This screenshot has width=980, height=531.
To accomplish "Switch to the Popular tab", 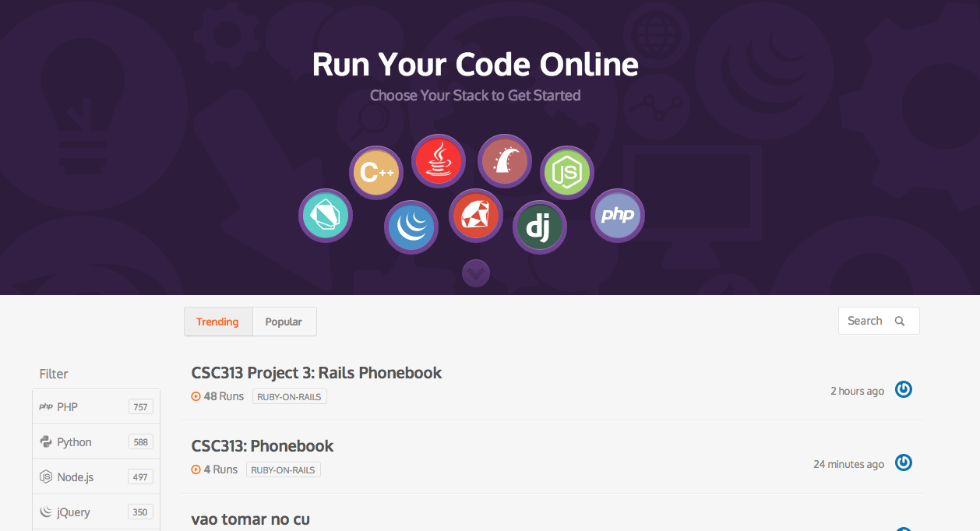I will click(284, 322).
